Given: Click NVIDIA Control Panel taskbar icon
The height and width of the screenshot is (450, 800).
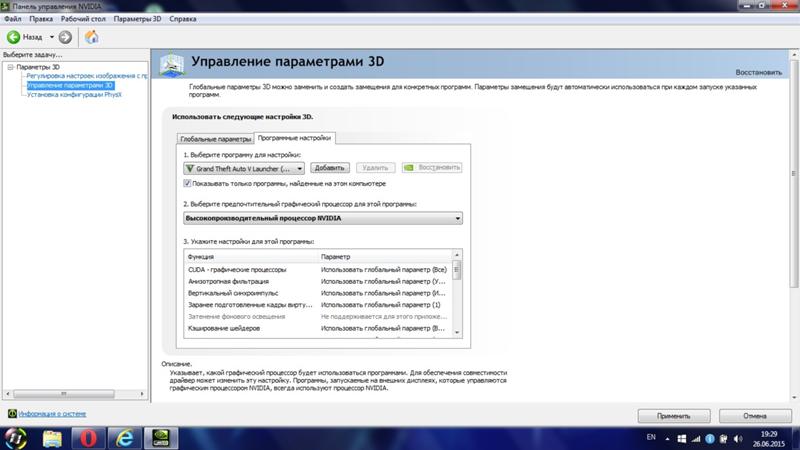Looking at the screenshot, I should 161,438.
